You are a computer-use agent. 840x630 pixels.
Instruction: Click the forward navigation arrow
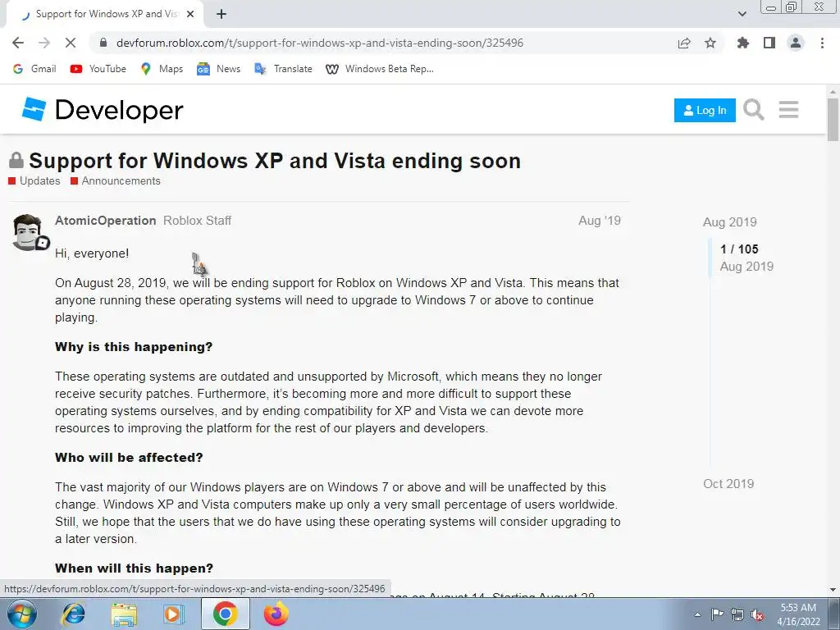[44, 43]
